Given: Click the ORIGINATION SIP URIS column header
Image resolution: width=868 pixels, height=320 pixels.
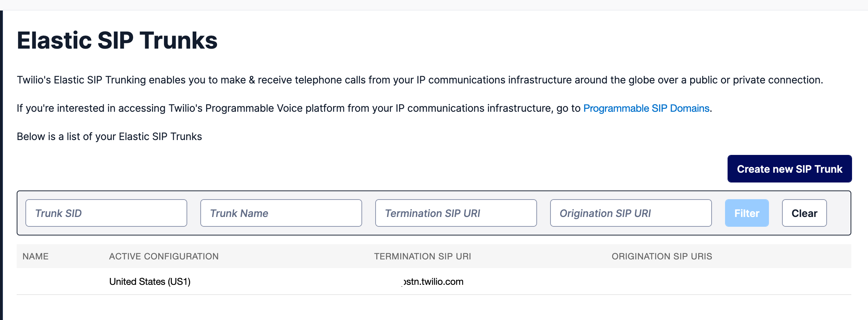Looking at the screenshot, I should pos(662,256).
